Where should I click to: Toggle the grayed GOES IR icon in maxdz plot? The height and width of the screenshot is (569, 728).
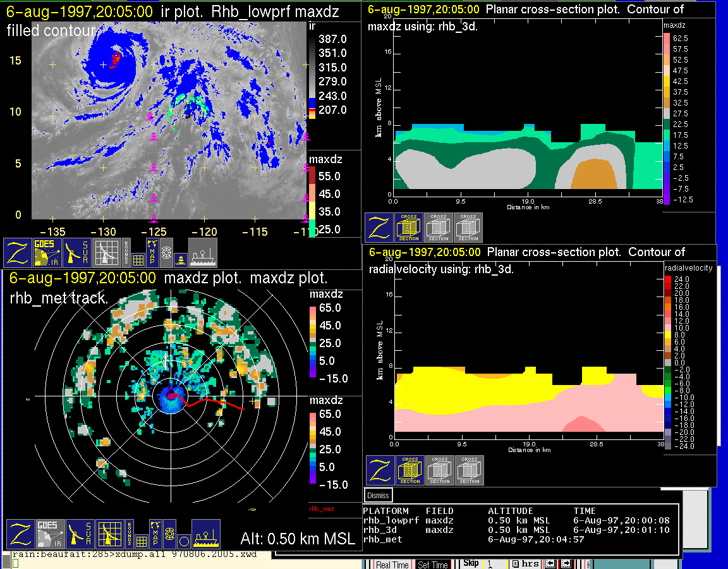pyautogui.click(x=49, y=534)
